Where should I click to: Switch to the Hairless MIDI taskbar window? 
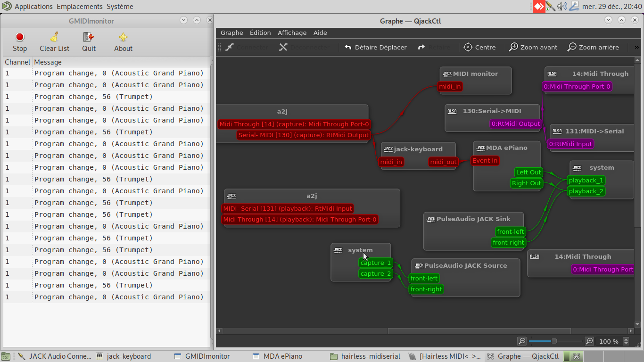click(445, 356)
